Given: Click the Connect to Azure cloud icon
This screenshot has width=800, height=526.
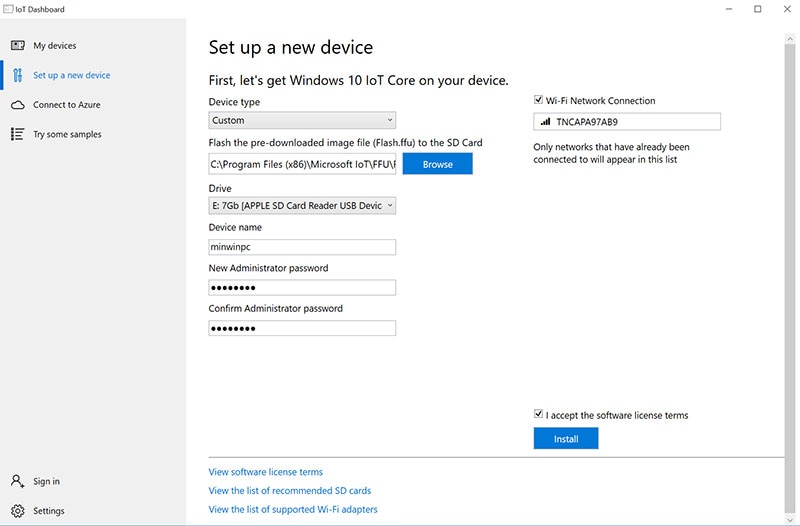Looking at the screenshot, I should click(17, 105).
